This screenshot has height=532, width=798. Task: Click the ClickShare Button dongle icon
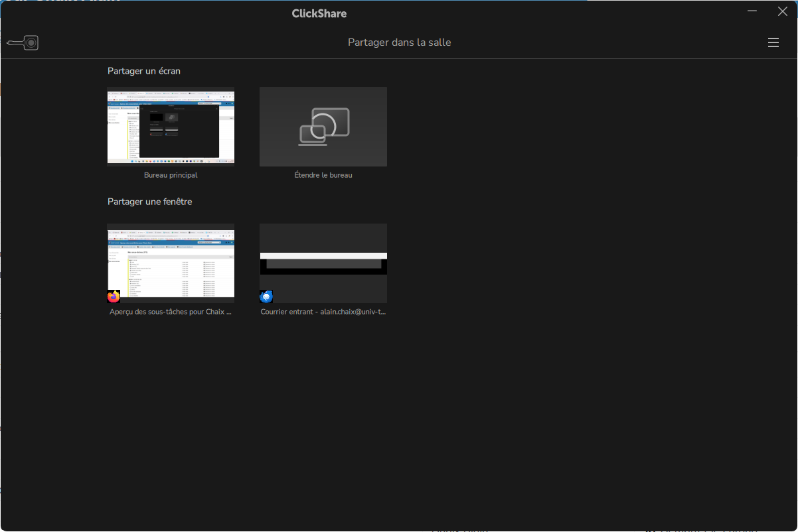23,42
